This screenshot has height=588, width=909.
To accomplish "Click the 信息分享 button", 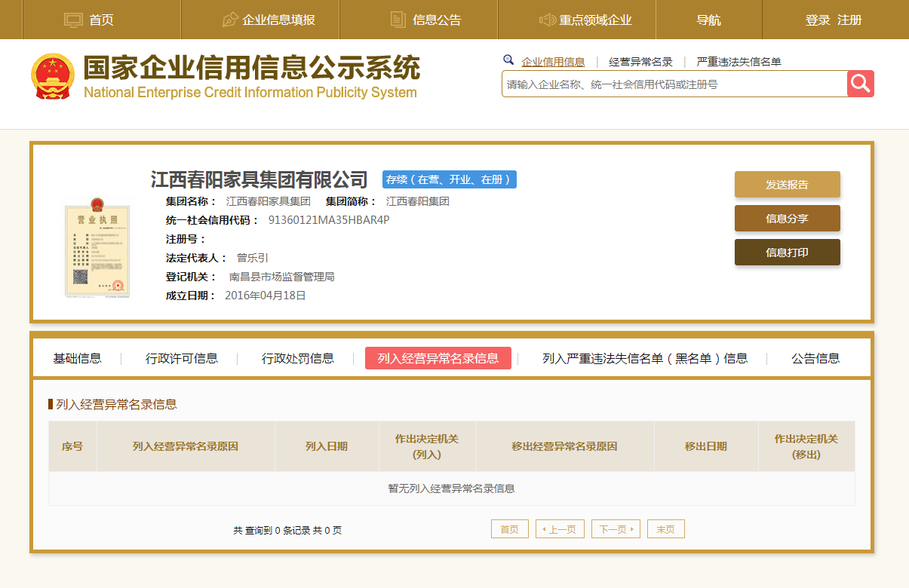I will 787,219.
